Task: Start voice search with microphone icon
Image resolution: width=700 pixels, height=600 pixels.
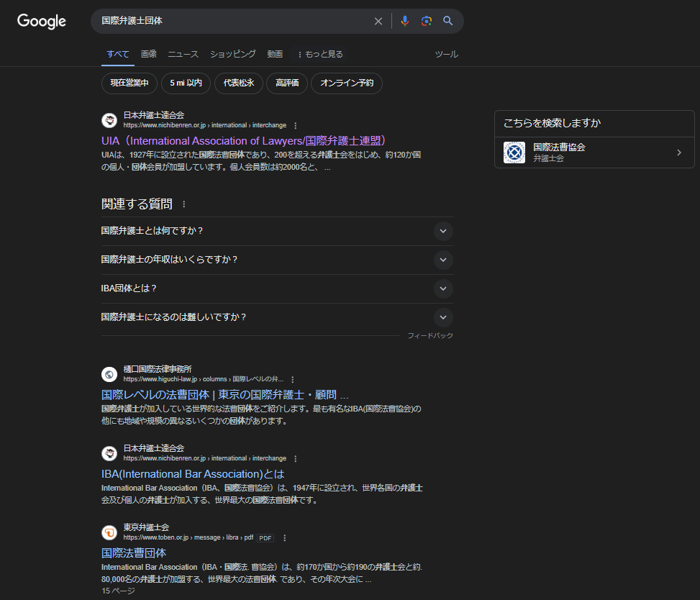Action: pyautogui.click(x=405, y=22)
